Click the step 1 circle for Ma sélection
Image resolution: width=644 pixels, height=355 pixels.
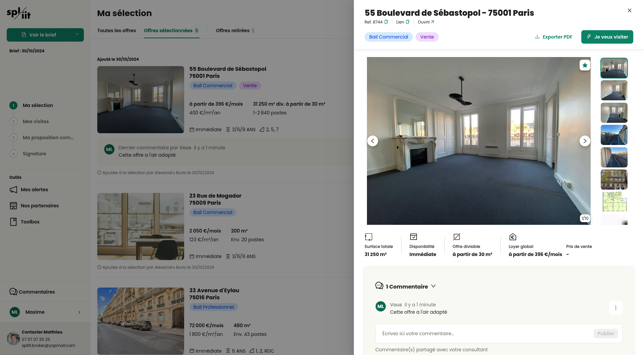click(13, 105)
